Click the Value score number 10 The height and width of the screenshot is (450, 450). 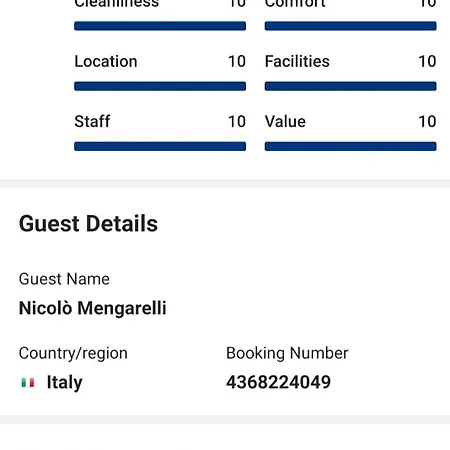tap(427, 121)
